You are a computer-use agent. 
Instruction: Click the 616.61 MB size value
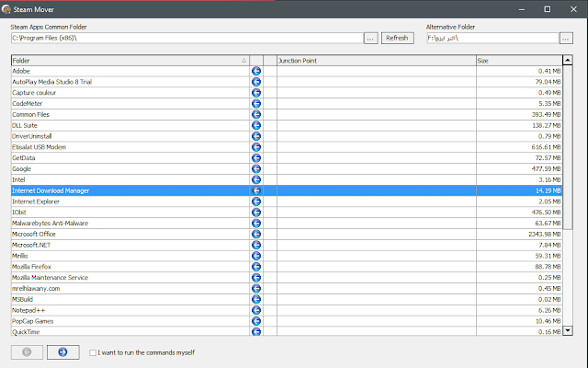(546, 147)
